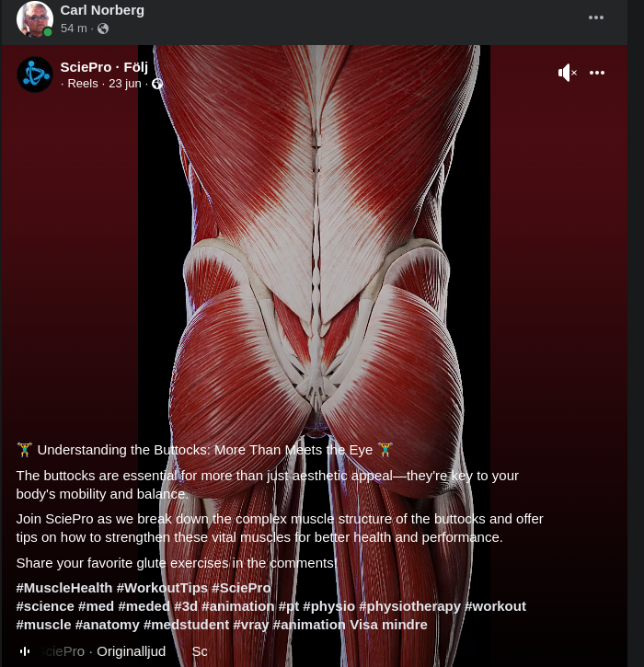
Task: Open the SciePro page name link
Action: click(x=86, y=66)
